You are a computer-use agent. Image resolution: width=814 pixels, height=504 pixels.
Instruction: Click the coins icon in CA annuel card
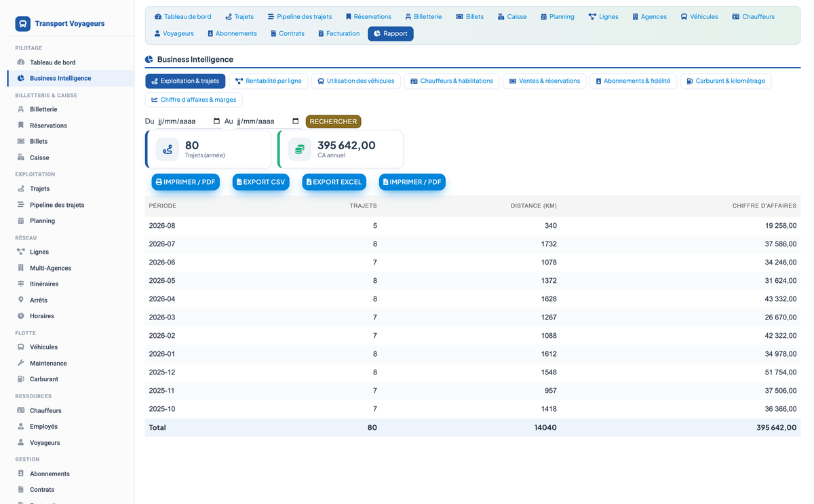(x=299, y=149)
